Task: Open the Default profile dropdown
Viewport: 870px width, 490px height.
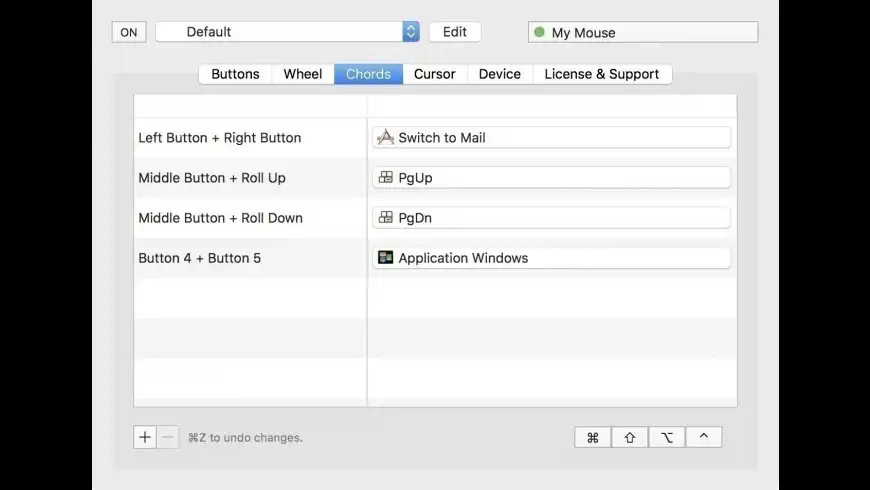Action: 287,32
